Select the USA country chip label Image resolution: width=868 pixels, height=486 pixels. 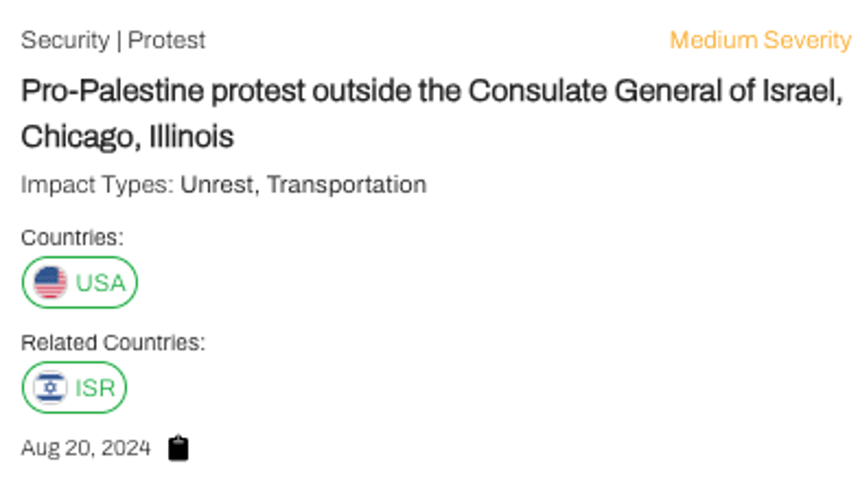point(101,283)
